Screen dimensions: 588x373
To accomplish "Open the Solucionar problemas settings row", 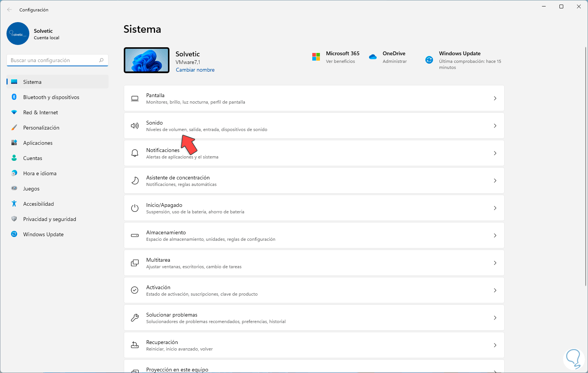I will pos(314,318).
